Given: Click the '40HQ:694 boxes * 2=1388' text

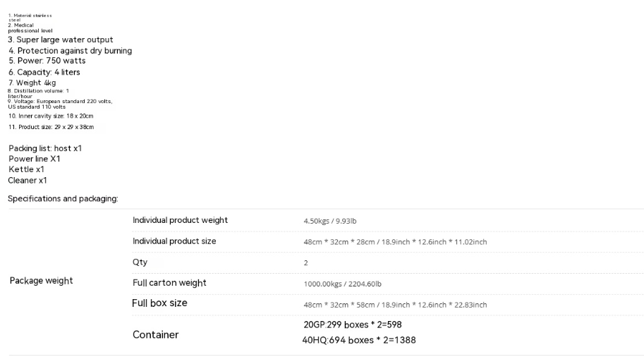Looking at the screenshot, I should (x=359, y=341).
